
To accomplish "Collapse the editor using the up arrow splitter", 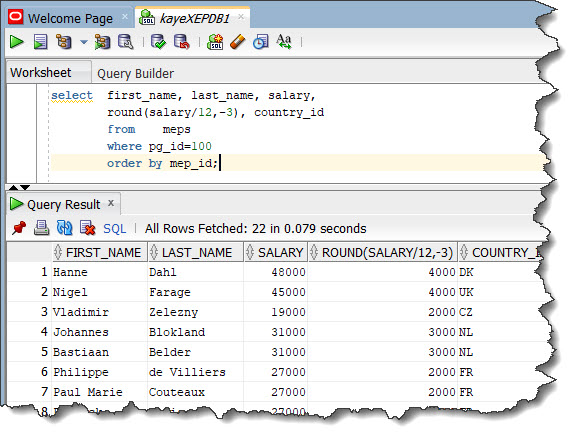I will [x=13, y=187].
